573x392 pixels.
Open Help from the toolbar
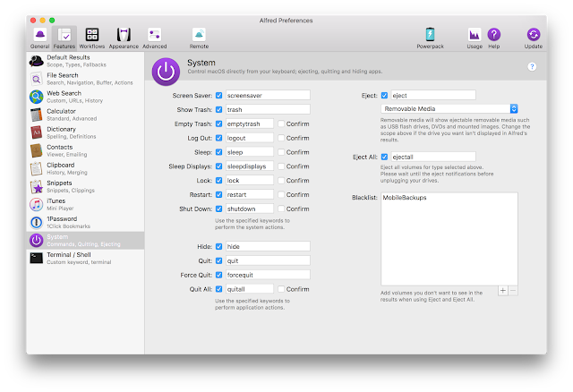click(493, 38)
